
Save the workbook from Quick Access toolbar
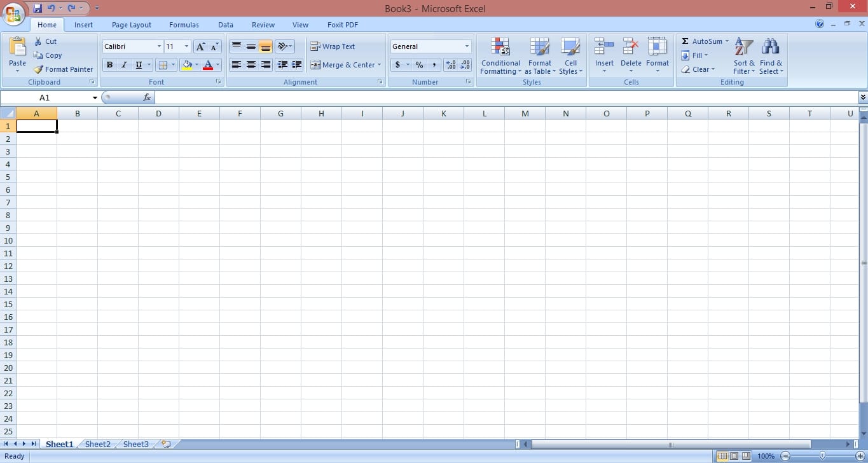tap(37, 8)
